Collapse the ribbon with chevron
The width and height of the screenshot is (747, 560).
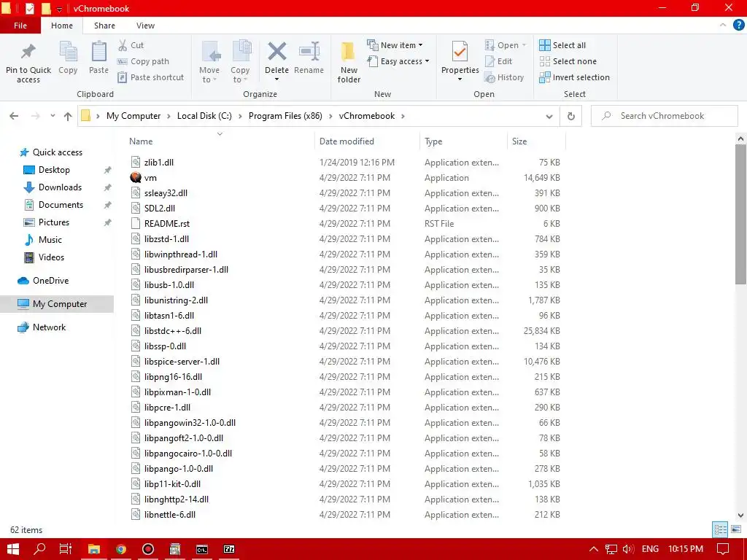723,26
